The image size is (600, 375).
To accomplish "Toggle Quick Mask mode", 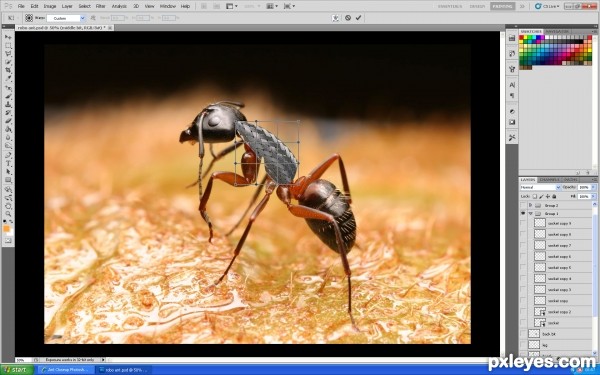I will tap(8, 241).
